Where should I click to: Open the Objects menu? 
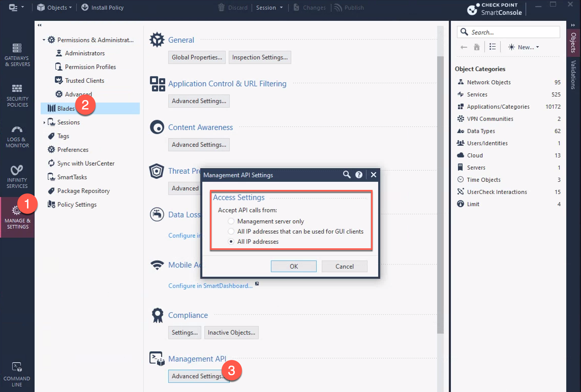pyautogui.click(x=54, y=8)
